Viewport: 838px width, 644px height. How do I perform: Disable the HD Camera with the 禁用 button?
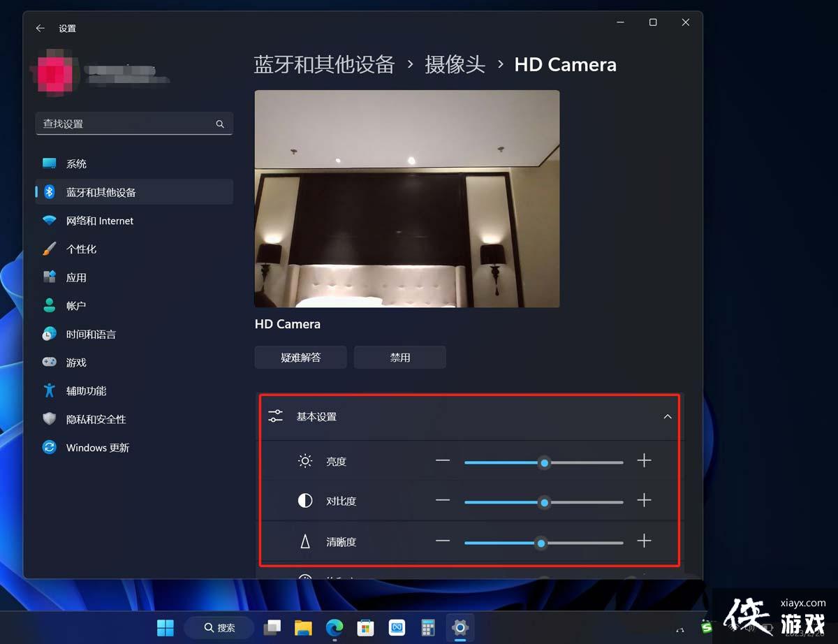399,357
